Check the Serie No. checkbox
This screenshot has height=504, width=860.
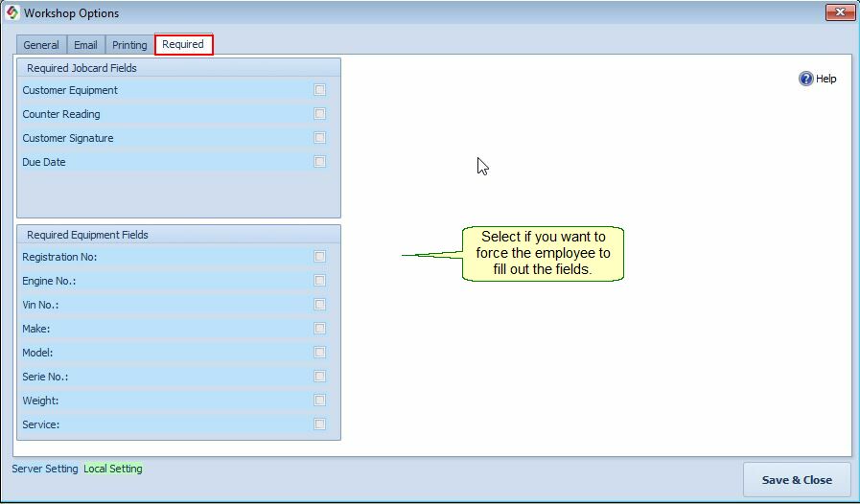click(320, 377)
